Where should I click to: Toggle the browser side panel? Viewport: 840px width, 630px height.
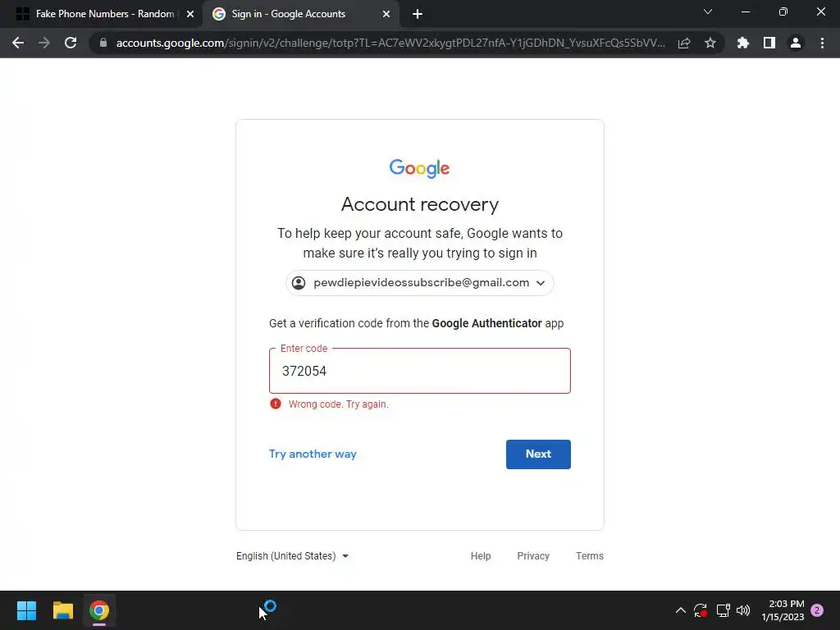769,43
